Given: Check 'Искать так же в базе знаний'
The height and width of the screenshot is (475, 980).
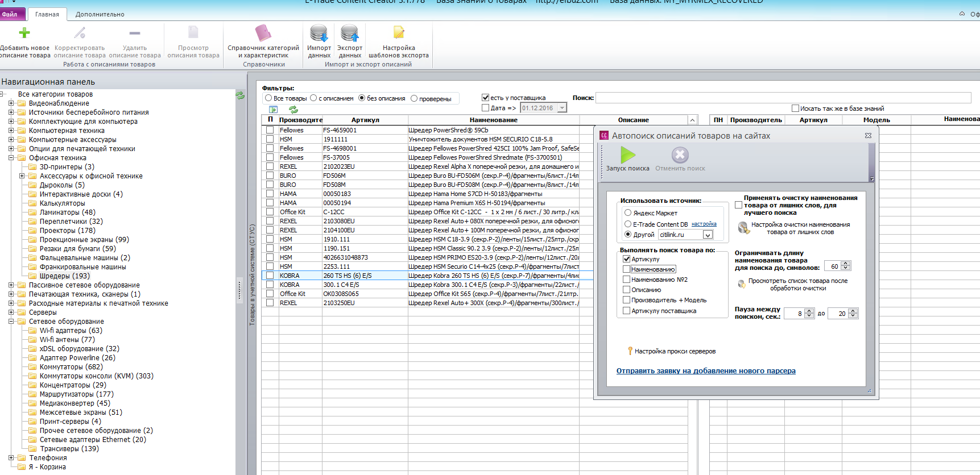Looking at the screenshot, I should click(x=795, y=108).
